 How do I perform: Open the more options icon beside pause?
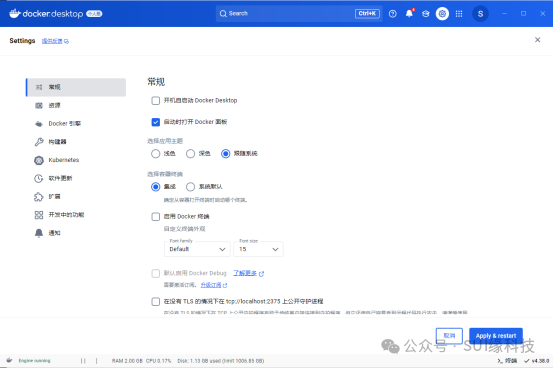[96, 361]
